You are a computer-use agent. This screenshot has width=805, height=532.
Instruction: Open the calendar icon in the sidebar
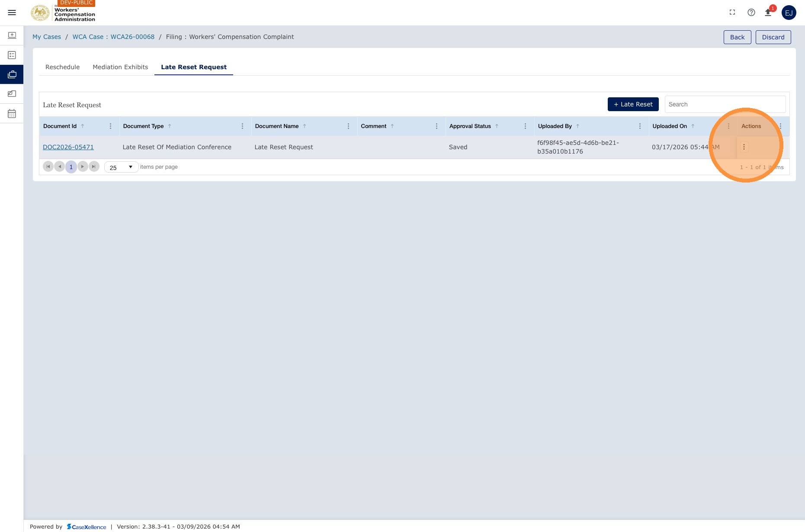[12, 113]
